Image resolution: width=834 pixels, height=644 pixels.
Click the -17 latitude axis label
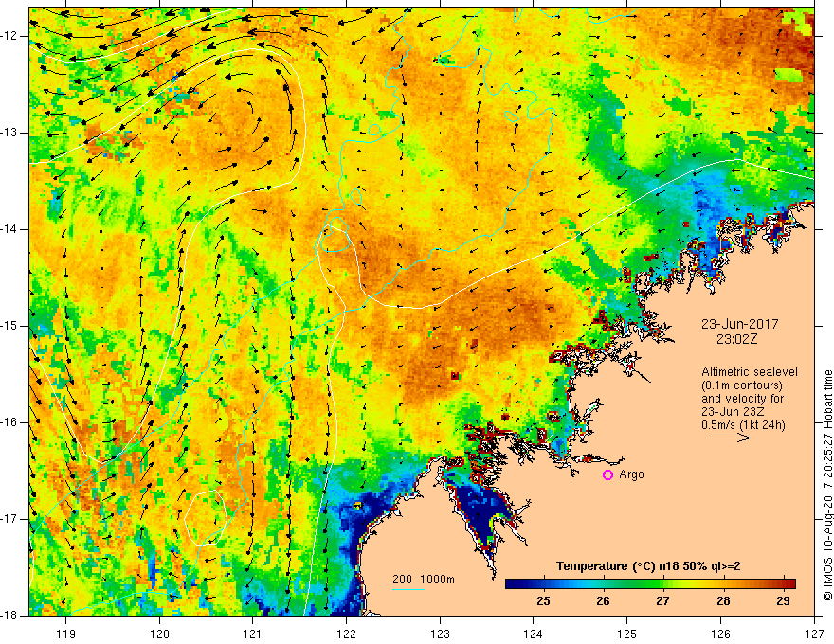[x=9, y=519]
